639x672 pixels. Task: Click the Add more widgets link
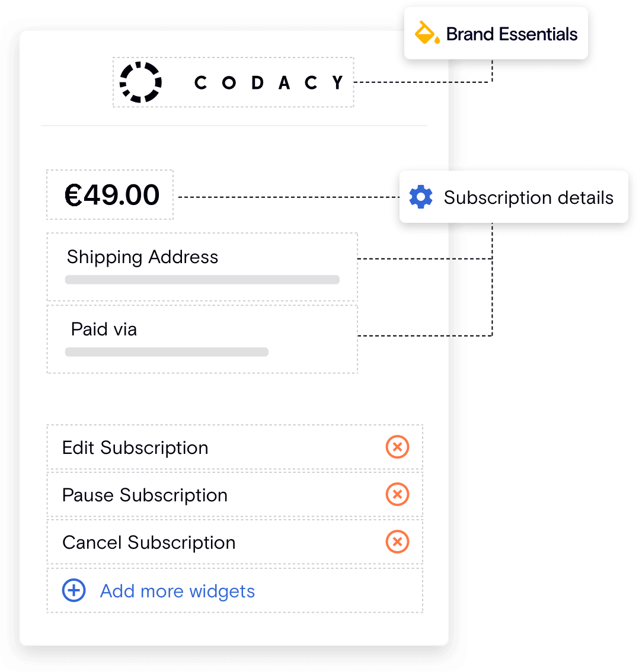[x=177, y=591]
